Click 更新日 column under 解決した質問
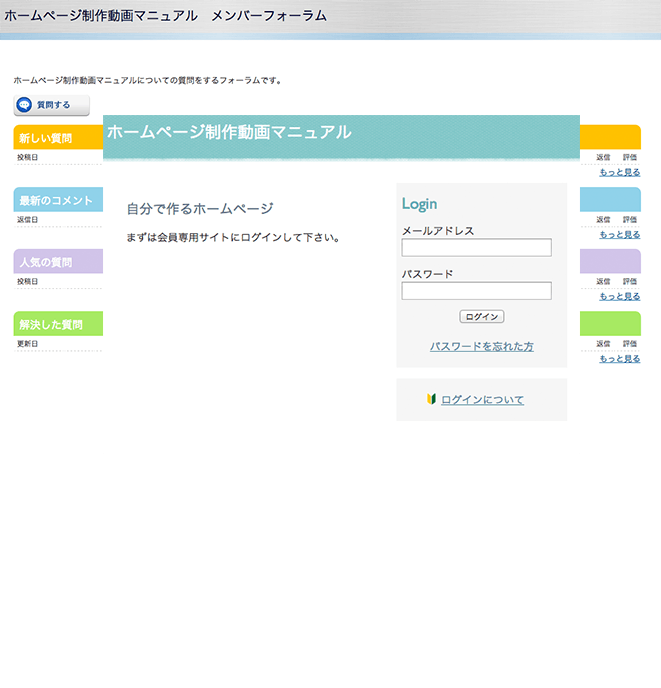661x688 pixels. tap(27, 344)
